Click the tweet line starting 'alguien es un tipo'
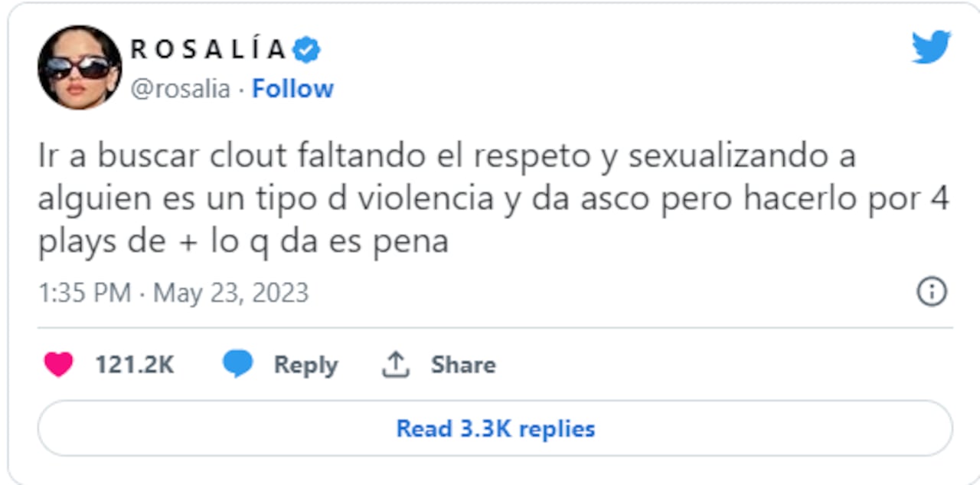This screenshot has width=980, height=485. click(x=493, y=199)
